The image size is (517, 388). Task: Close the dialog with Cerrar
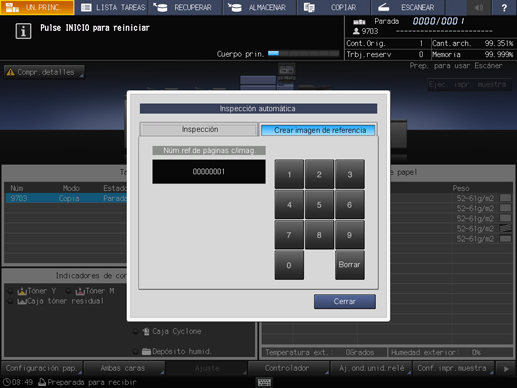[345, 301]
